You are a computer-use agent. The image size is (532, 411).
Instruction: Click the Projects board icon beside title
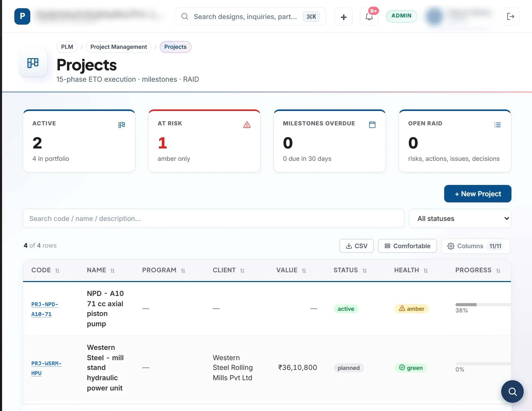point(33,63)
